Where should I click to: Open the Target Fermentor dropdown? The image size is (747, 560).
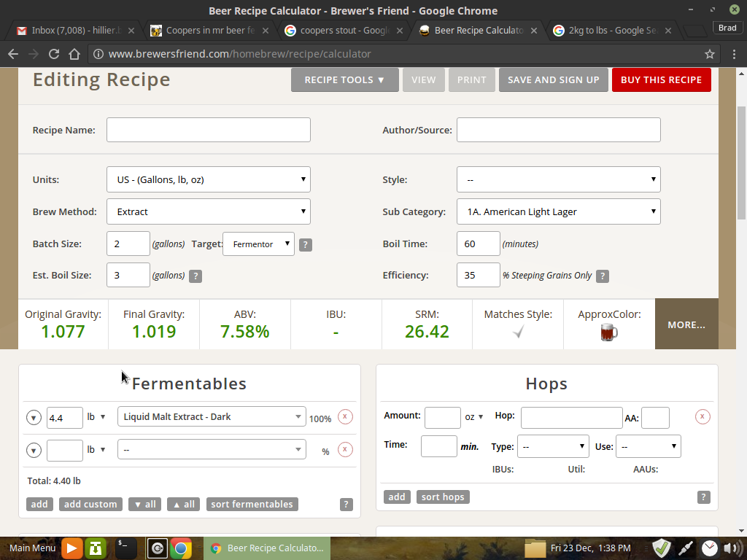tap(259, 244)
